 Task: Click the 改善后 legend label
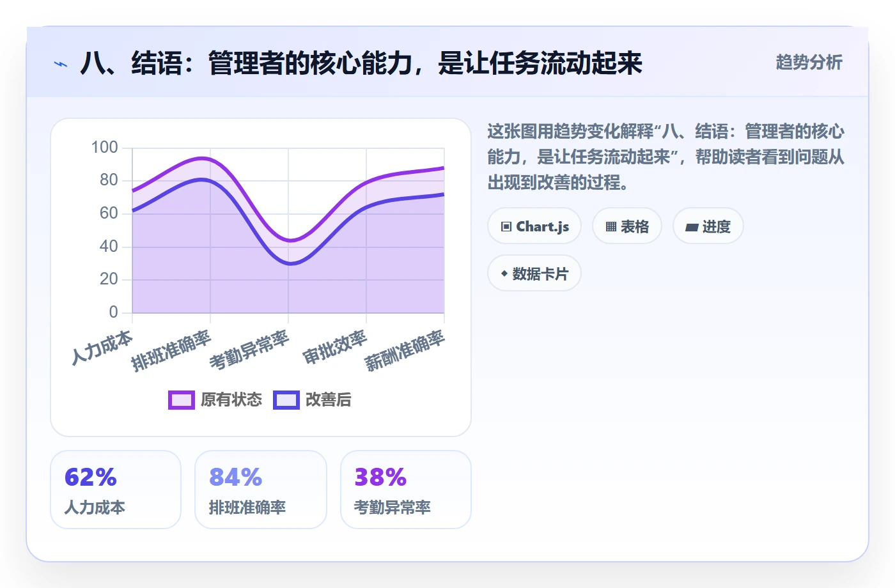point(329,400)
